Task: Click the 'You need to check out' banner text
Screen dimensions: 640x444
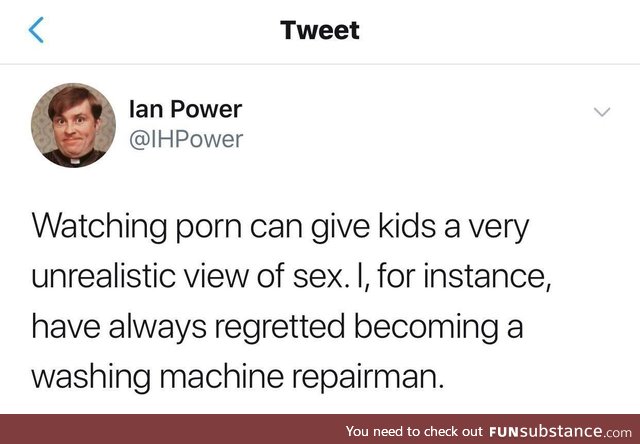Action: point(414,431)
